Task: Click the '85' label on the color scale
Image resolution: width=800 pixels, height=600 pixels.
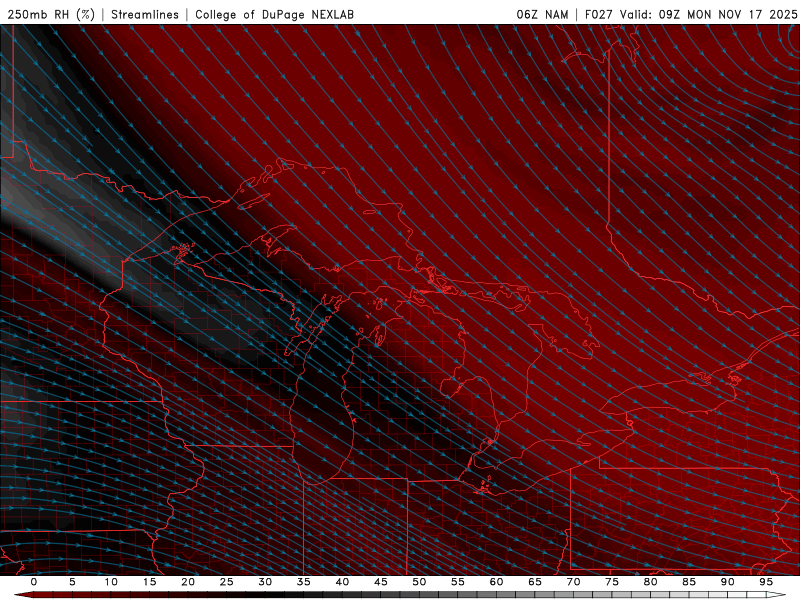Action: coord(689,582)
